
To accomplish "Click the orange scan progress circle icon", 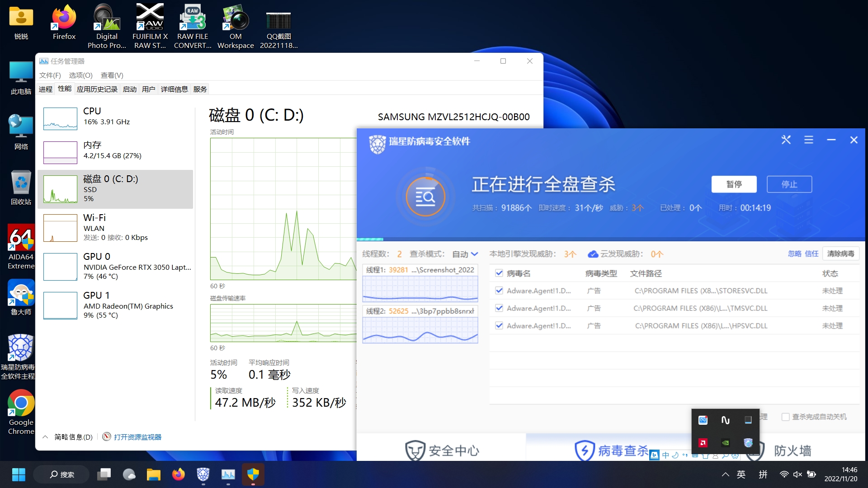I will coord(425,197).
